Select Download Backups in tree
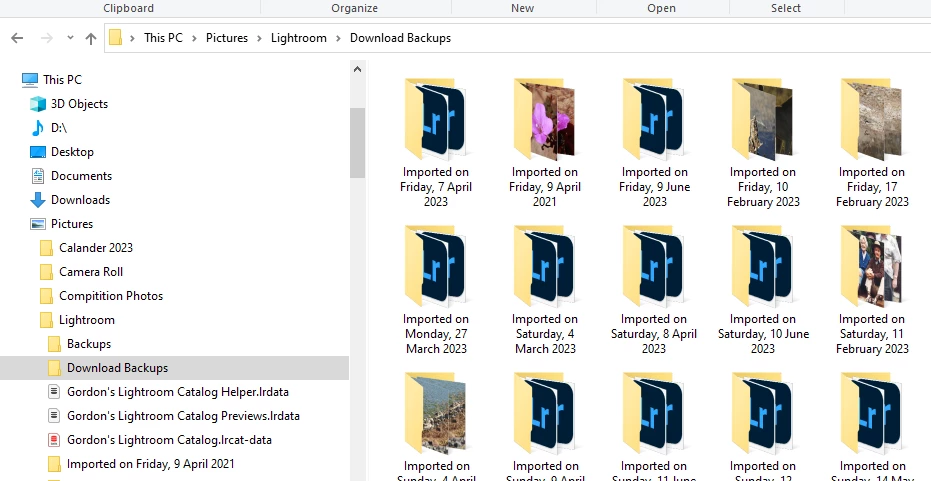 click(175, 368)
